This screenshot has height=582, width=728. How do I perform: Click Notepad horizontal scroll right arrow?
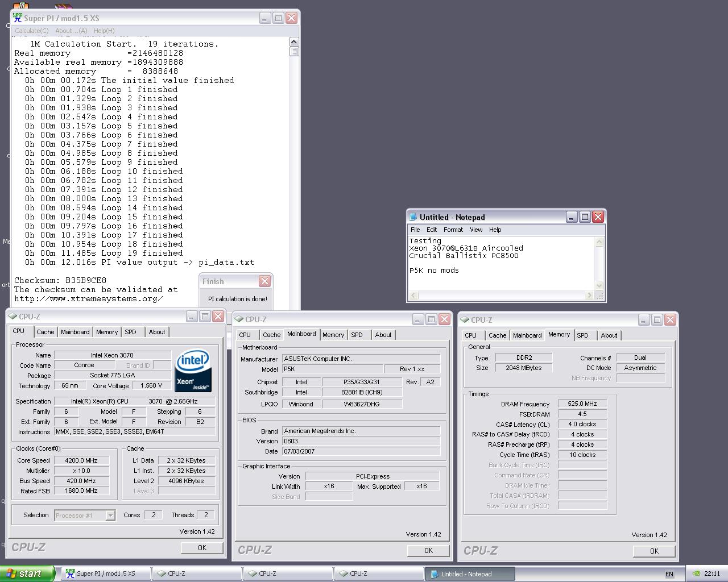[x=589, y=295]
